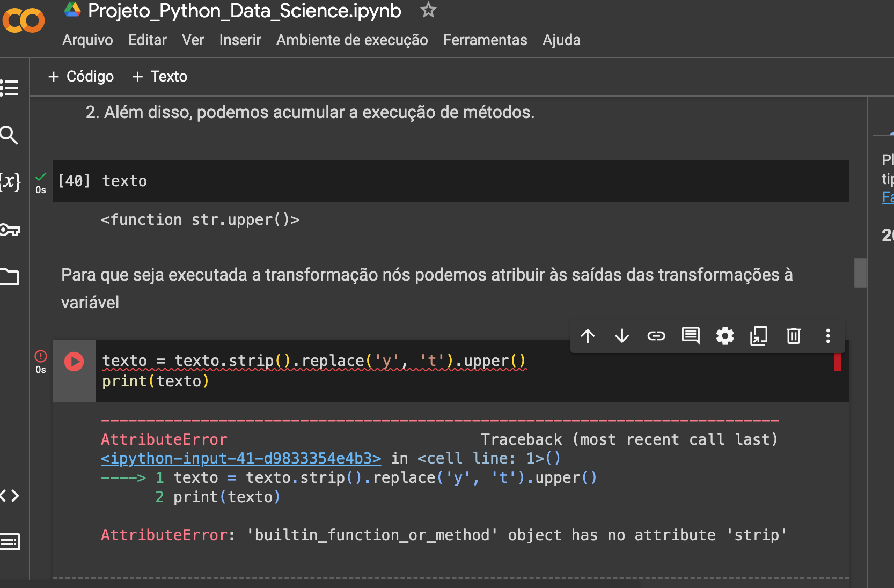Image resolution: width=894 pixels, height=588 pixels.
Task: Click the execution count [40] label
Action: pyautogui.click(x=74, y=181)
